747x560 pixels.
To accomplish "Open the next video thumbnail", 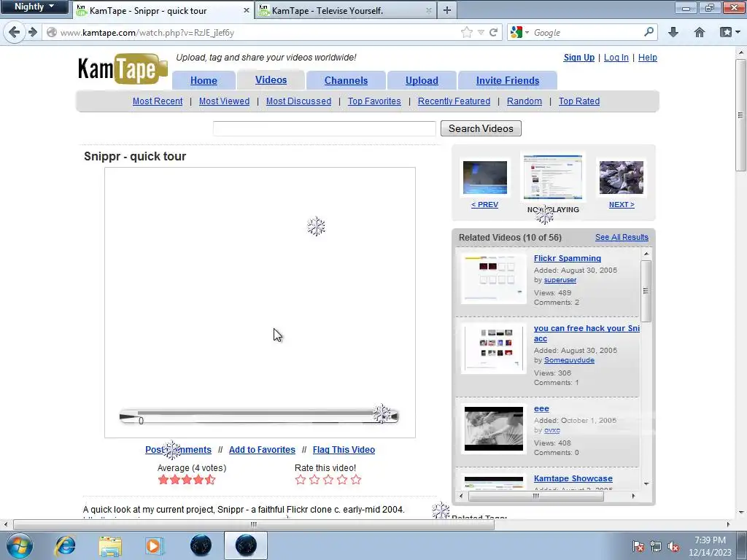I will (x=622, y=178).
